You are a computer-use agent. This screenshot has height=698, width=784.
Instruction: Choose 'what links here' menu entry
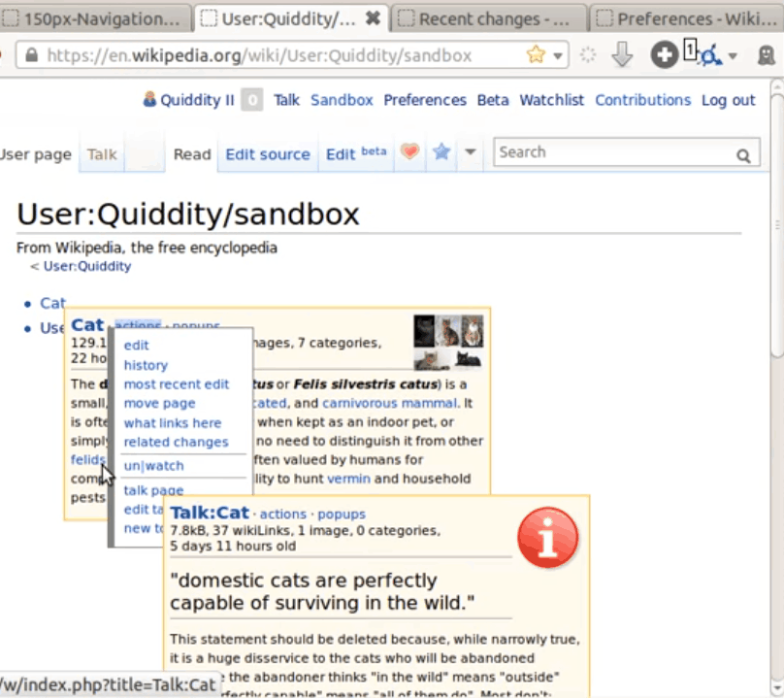click(172, 423)
